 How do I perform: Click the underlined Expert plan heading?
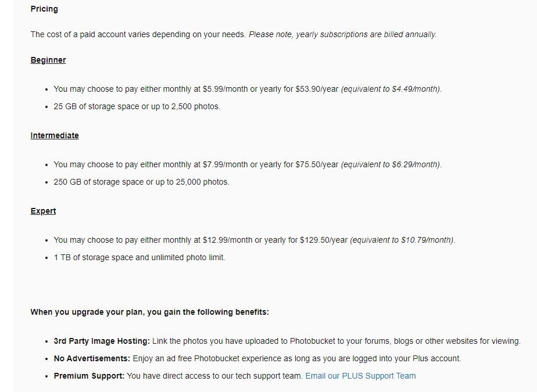(x=43, y=211)
